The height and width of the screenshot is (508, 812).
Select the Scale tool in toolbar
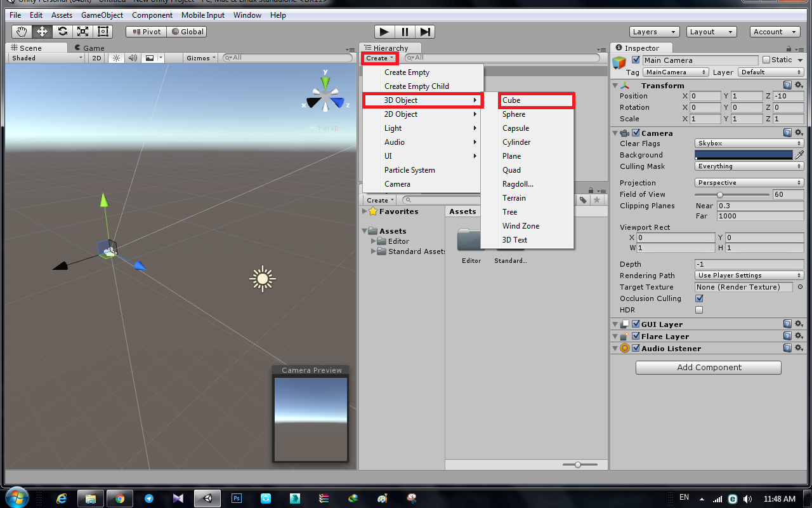(83, 32)
